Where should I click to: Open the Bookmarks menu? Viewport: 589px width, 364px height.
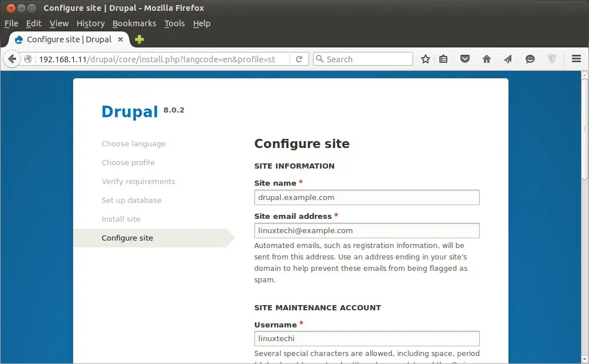pos(134,23)
